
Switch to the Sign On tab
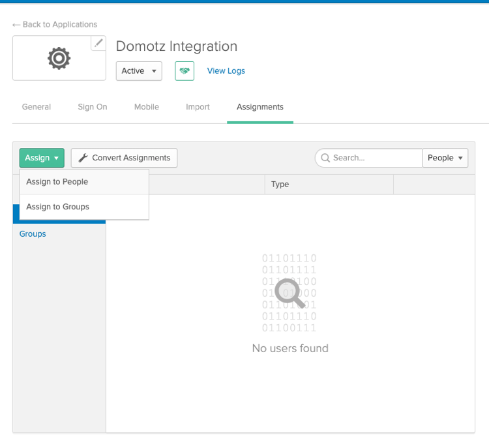click(x=93, y=107)
